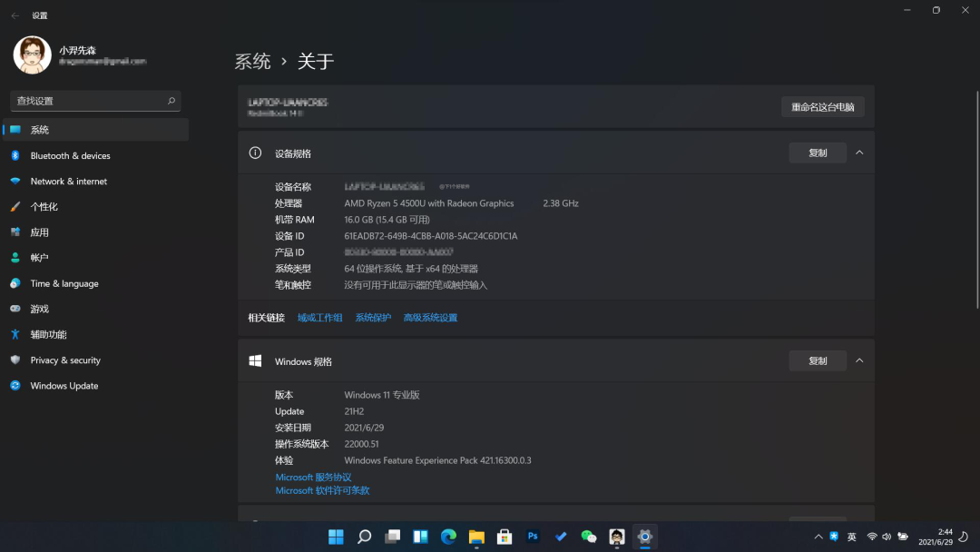The width and height of the screenshot is (980, 552).
Task: Open the Start menu on taskbar
Action: pos(336,537)
